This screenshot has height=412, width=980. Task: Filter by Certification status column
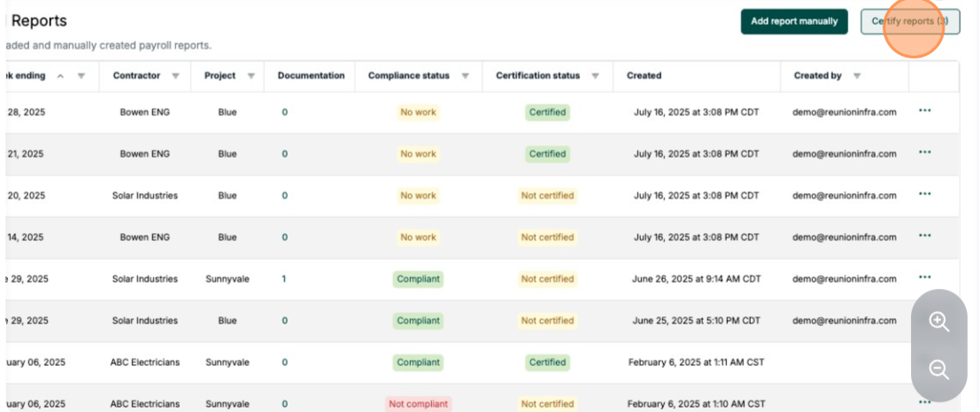(x=596, y=76)
